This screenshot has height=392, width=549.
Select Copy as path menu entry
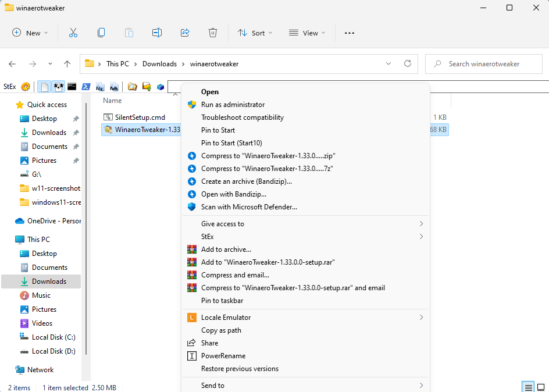click(x=221, y=330)
